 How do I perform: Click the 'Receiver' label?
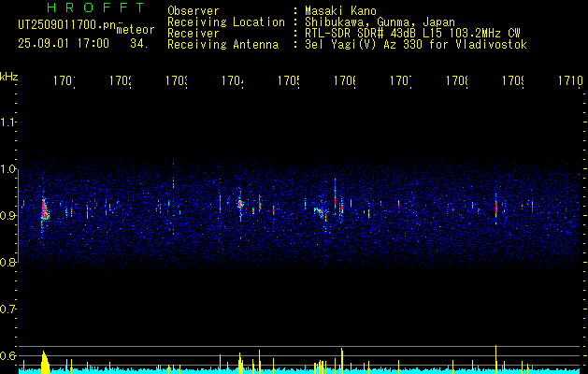click(x=194, y=34)
